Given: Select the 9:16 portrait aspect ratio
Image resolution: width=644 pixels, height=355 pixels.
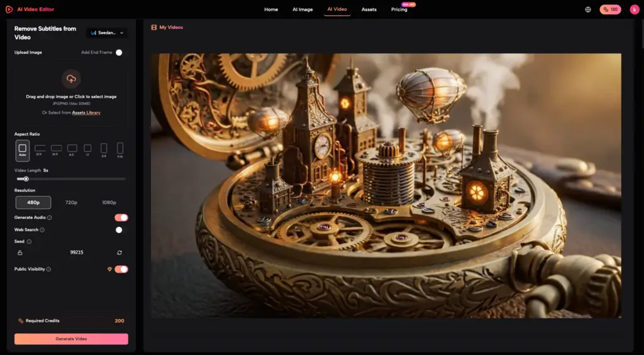Looking at the screenshot, I should [x=120, y=150].
